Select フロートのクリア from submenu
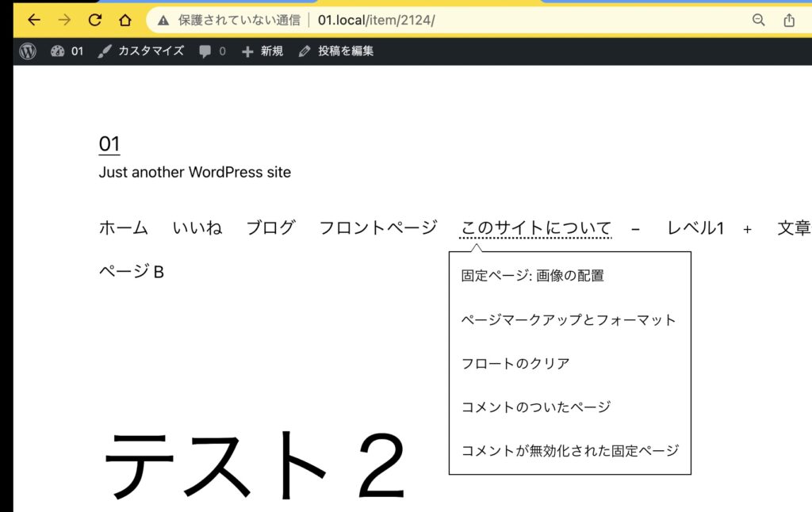The image size is (812, 512). [x=515, y=364]
